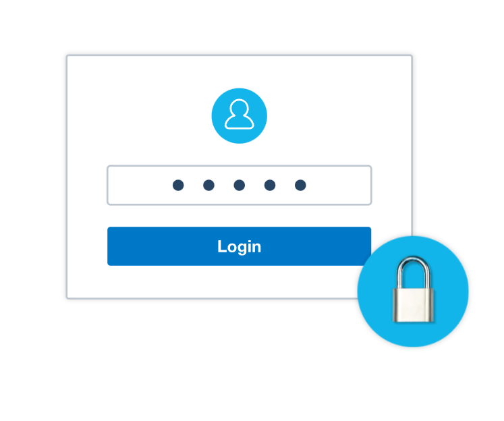Click empty area of the login panel above avatar
The image size is (504, 421).
click(239, 72)
